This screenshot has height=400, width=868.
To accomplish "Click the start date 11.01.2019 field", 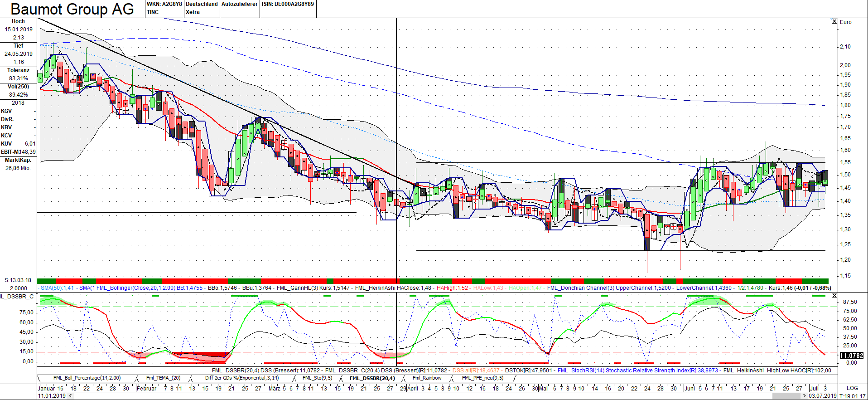I will (52, 396).
